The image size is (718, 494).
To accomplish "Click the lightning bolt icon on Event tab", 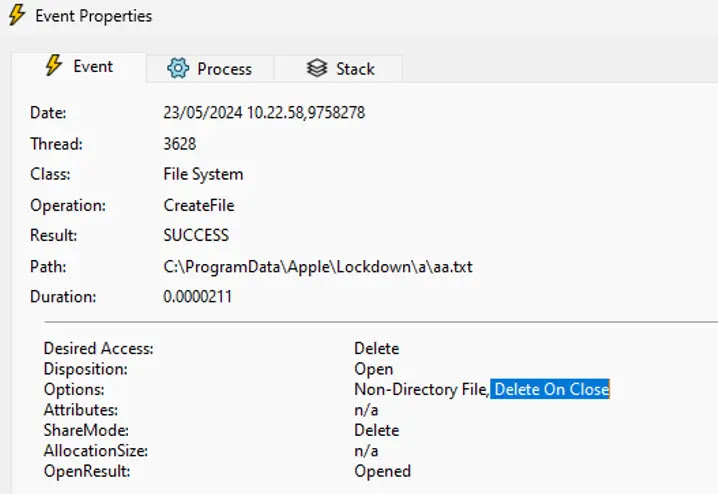I will tap(54, 65).
